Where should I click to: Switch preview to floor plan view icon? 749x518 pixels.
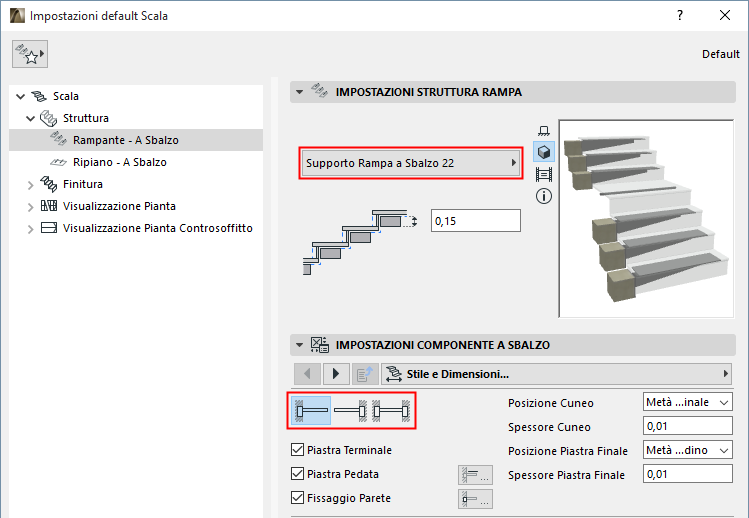(544, 130)
